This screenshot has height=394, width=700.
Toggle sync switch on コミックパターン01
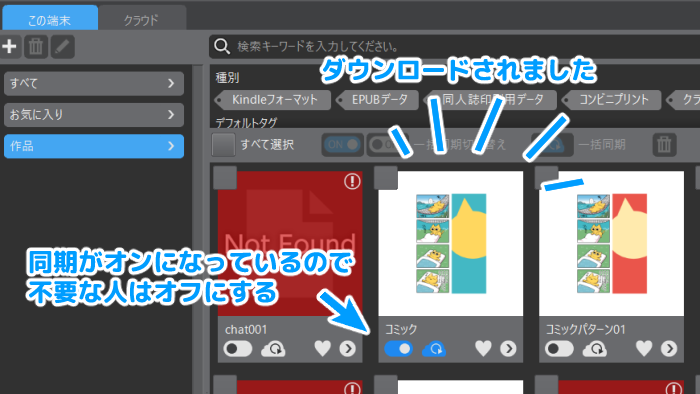[x=559, y=348]
